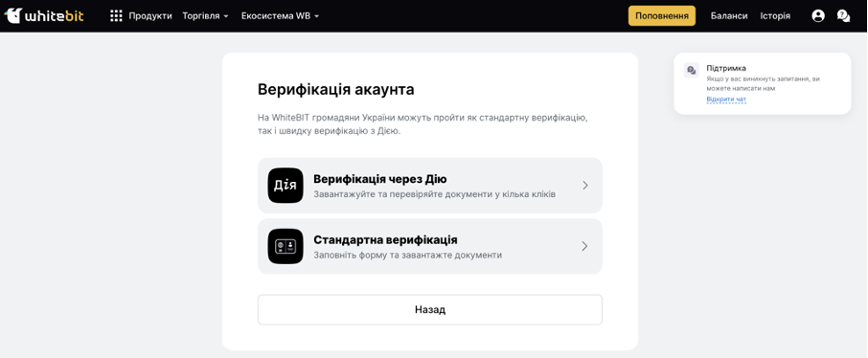Select Верифікація через Дію option
Viewport: 868px width, 358px height.
tap(430, 186)
